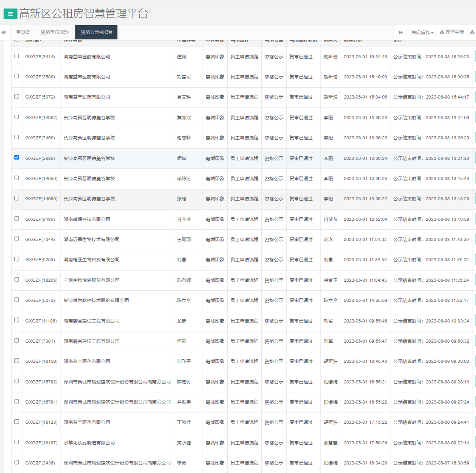The width and height of the screenshot is (476, 473).
Task: Switch to the 首页 tab
Action: (x=21, y=32)
